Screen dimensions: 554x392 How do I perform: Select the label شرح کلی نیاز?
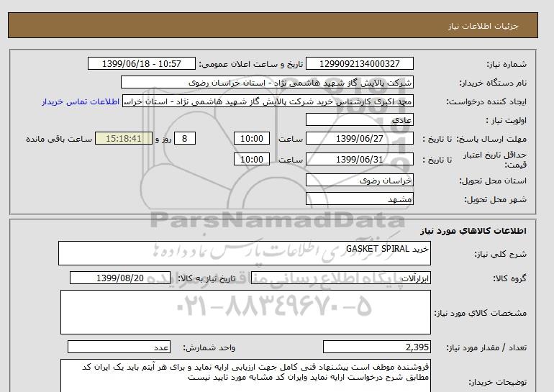[x=500, y=254]
